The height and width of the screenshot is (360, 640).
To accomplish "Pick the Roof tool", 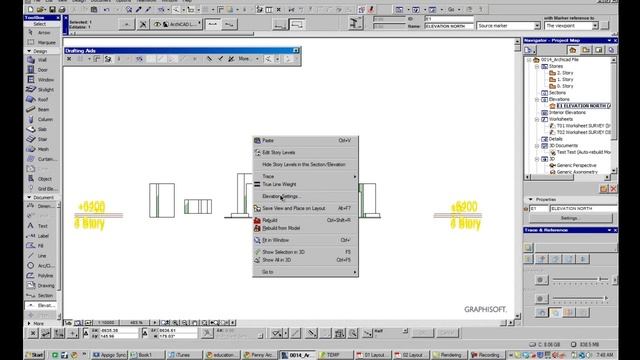I will [42, 100].
